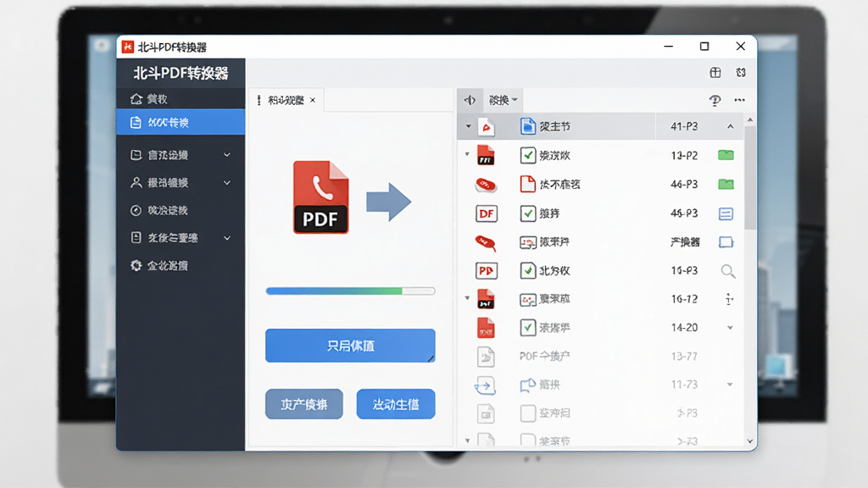Click the value 41-P3 in the first row
The height and width of the screenshot is (488, 868).
[684, 127]
